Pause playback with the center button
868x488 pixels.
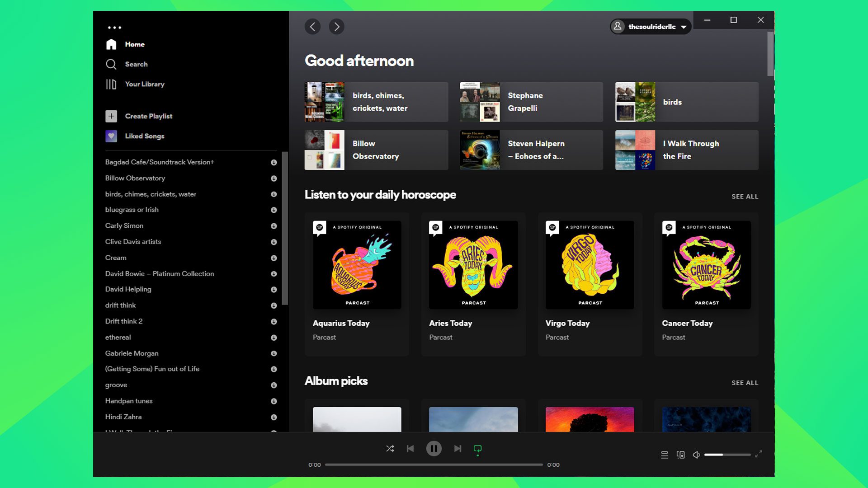[x=434, y=449]
